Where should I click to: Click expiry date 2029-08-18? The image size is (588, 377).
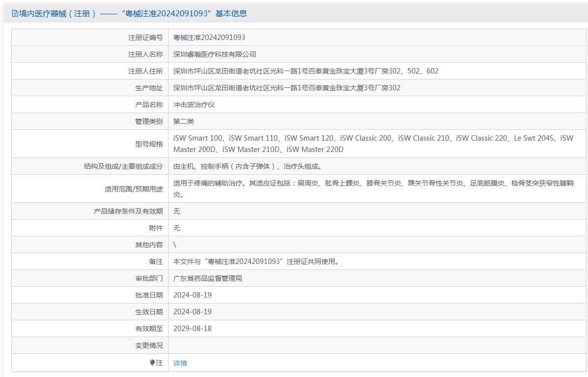coord(192,329)
